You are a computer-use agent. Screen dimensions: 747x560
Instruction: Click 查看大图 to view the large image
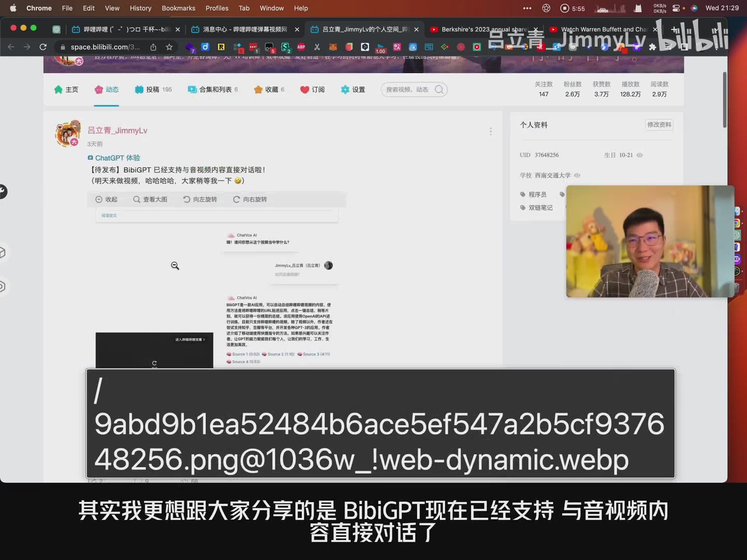[150, 200]
